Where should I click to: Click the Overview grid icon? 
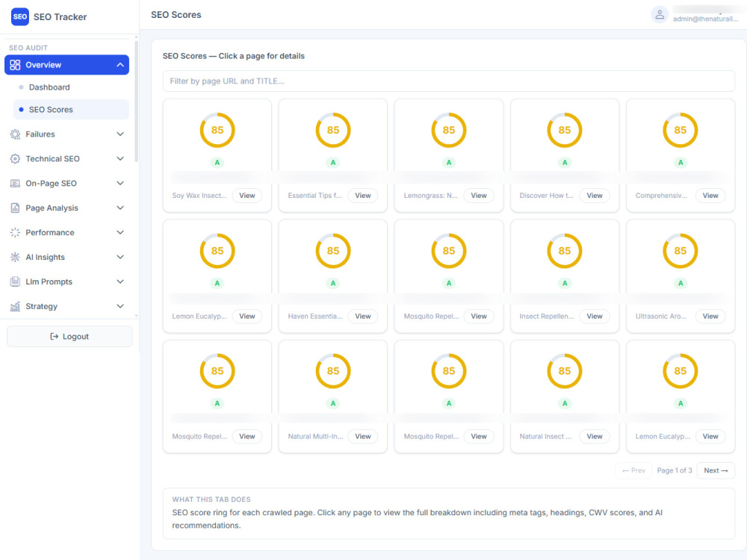click(15, 65)
